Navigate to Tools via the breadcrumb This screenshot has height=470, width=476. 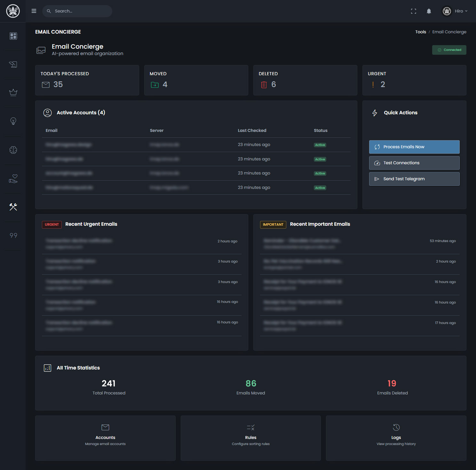pyautogui.click(x=421, y=32)
